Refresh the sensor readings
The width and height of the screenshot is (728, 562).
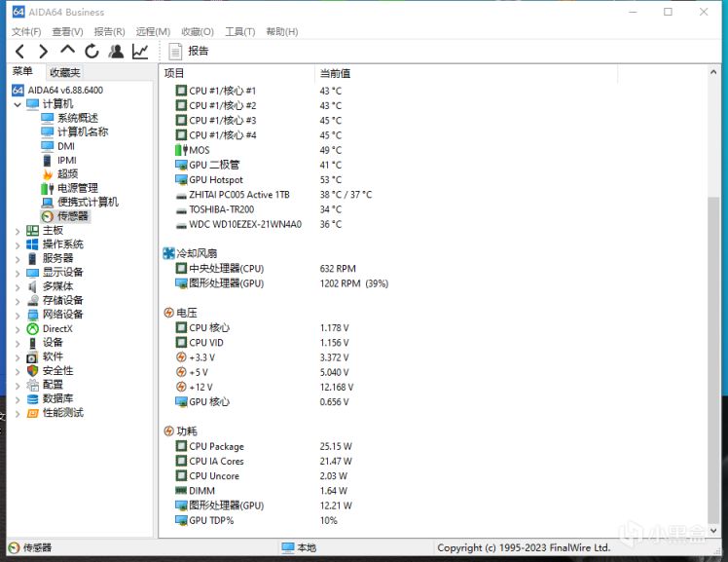point(91,51)
